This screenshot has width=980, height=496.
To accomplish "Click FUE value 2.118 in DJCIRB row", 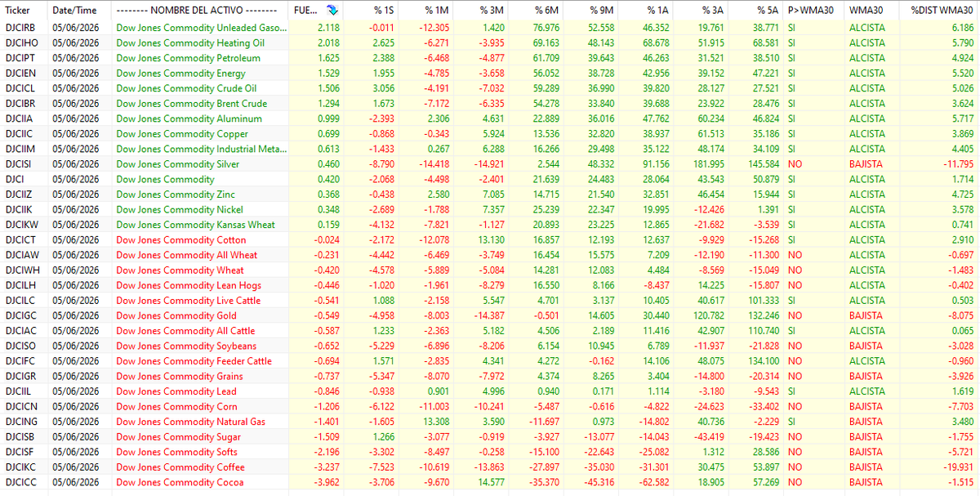I will click(x=328, y=28).
